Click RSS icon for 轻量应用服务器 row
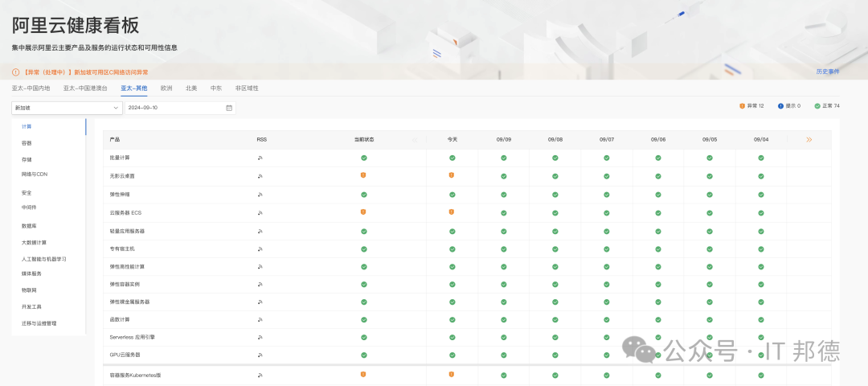 tap(260, 231)
